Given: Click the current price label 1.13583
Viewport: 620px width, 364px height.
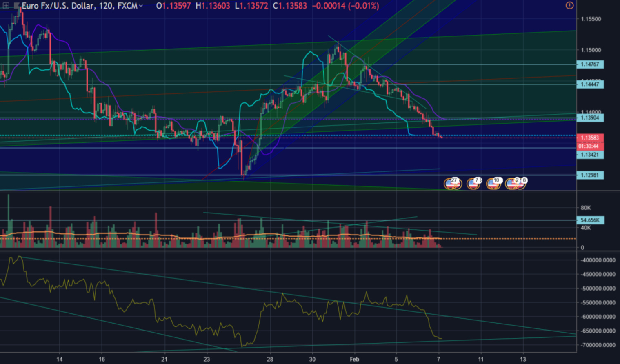Looking at the screenshot, I should click(590, 138).
